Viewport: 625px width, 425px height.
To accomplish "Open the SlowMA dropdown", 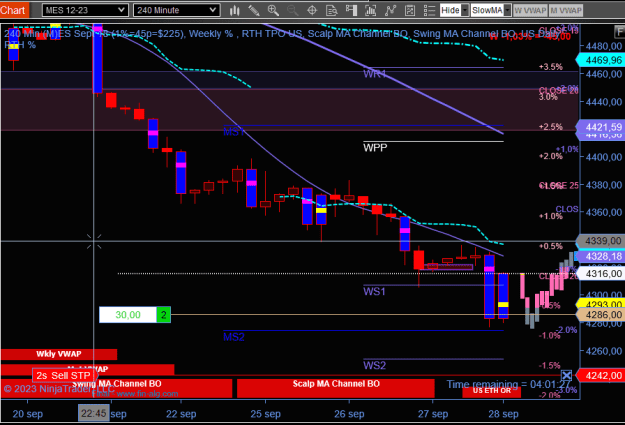I will click(x=491, y=10).
